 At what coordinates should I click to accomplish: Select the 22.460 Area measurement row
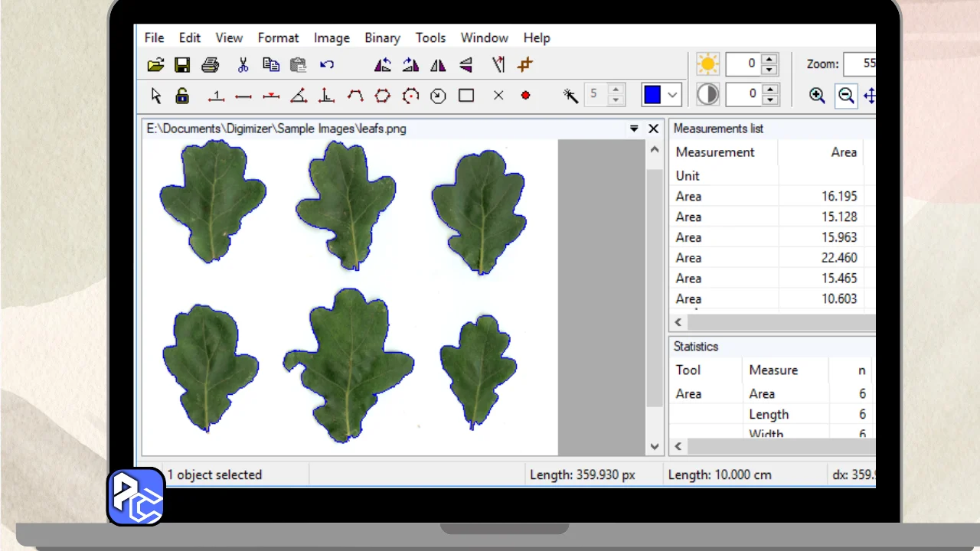(766, 258)
